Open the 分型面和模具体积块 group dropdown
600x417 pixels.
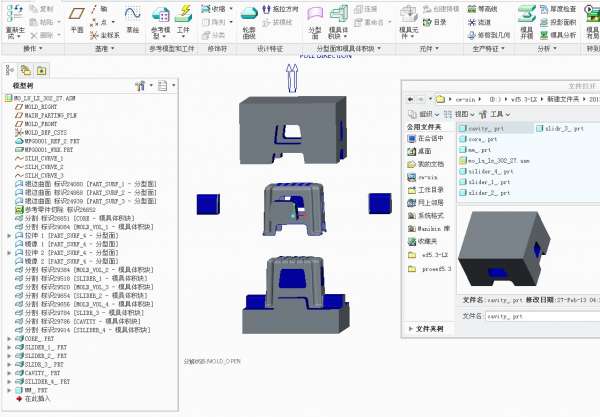[349, 49]
